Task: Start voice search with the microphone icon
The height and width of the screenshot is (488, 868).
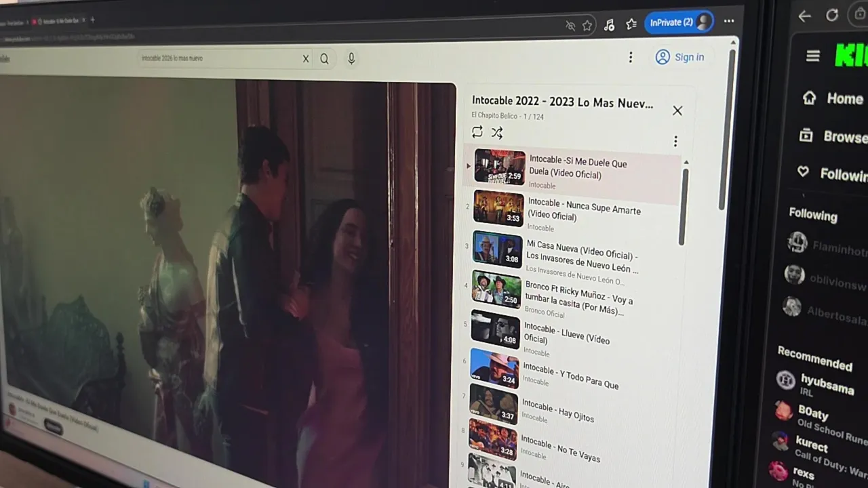Action: click(x=351, y=59)
